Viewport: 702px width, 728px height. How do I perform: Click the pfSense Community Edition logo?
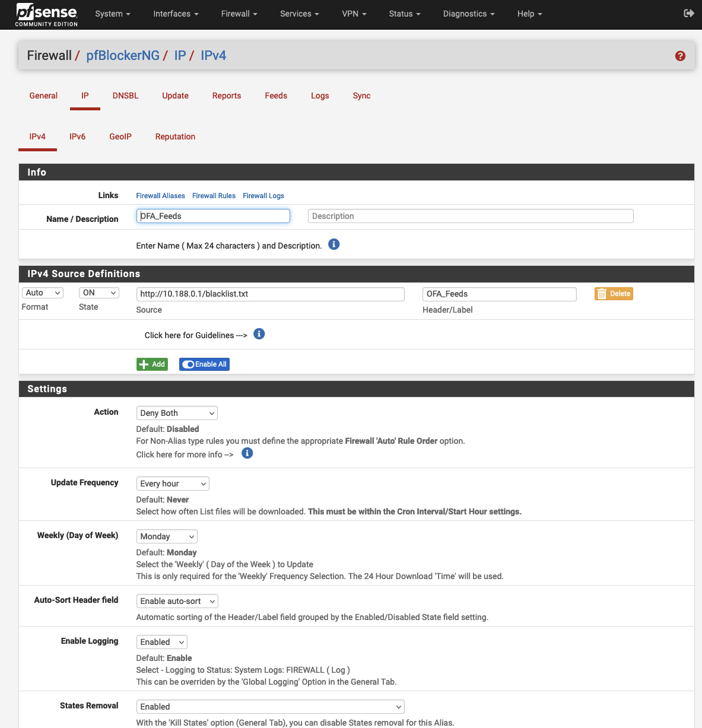(47, 15)
